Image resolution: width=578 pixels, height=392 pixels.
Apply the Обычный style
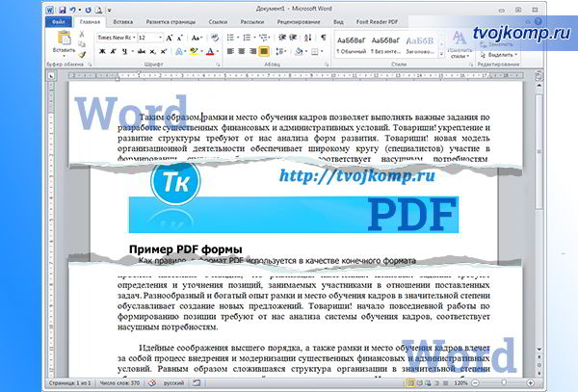351,45
